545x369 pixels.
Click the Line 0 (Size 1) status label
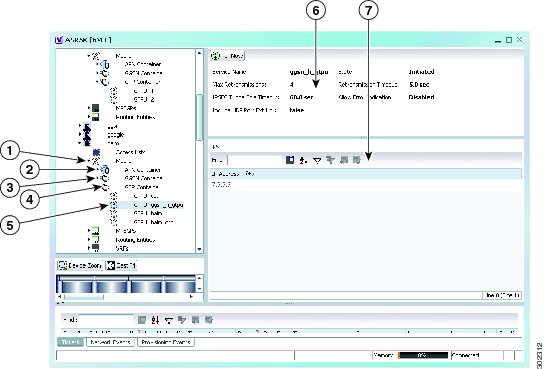pos(503,295)
